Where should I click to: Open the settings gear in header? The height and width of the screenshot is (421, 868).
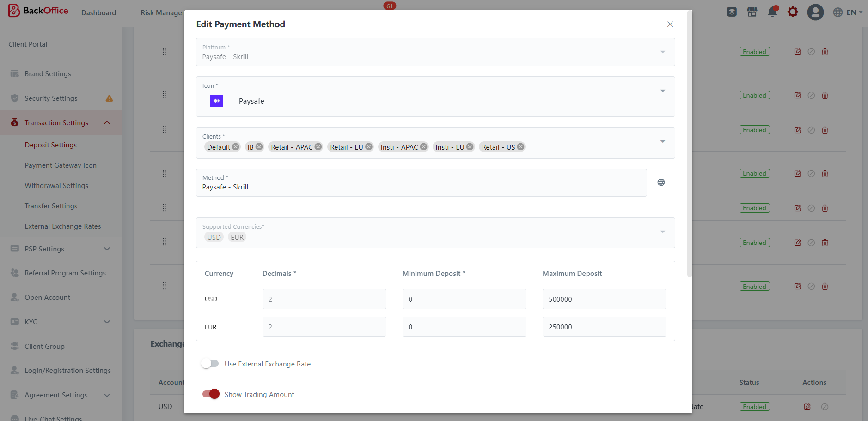click(x=793, y=12)
